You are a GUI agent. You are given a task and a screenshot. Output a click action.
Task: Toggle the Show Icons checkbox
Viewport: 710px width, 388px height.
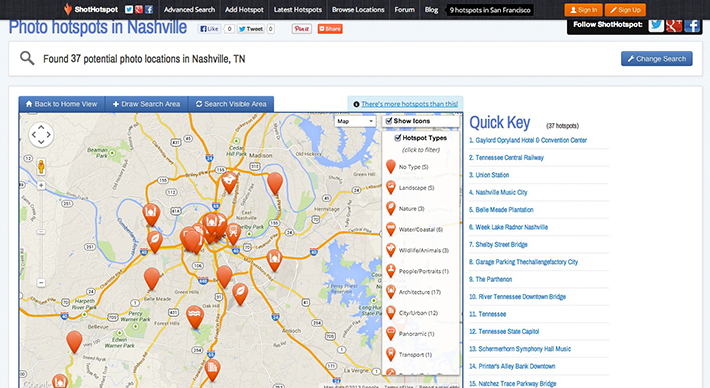pos(389,121)
